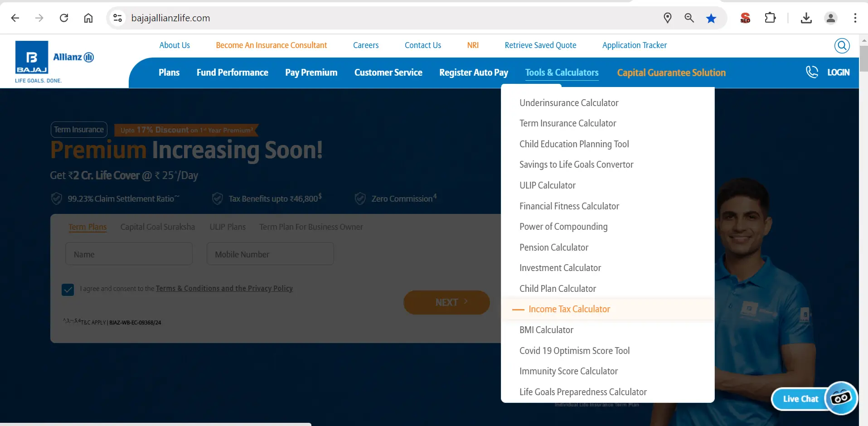Open Terms & Conditions and Privacy Policy link
The width and height of the screenshot is (868, 426).
click(224, 289)
